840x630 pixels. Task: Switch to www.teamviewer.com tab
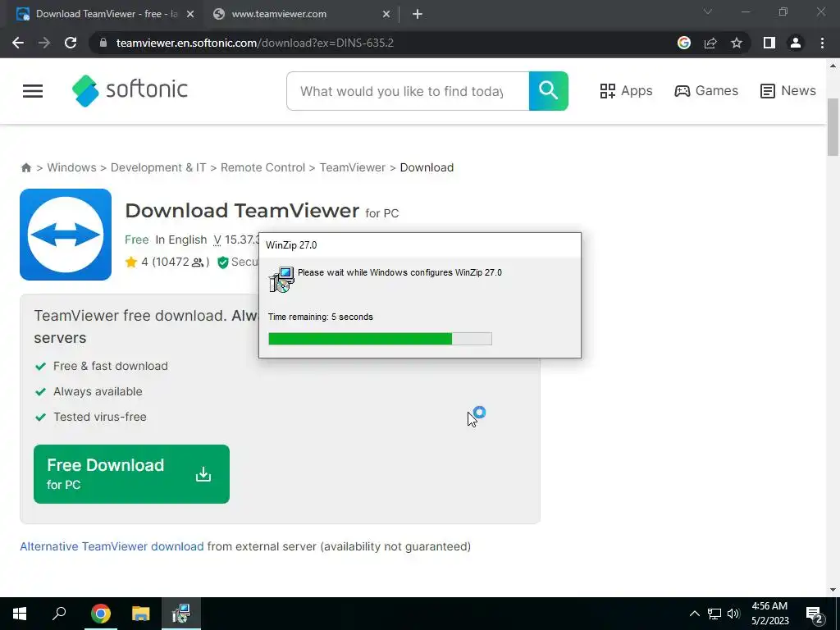tap(301, 14)
